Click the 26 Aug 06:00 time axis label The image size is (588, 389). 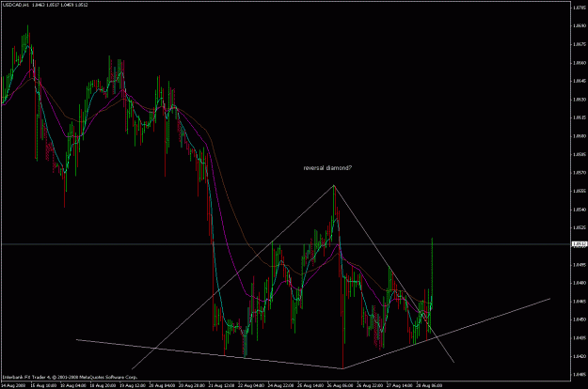[341, 385]
